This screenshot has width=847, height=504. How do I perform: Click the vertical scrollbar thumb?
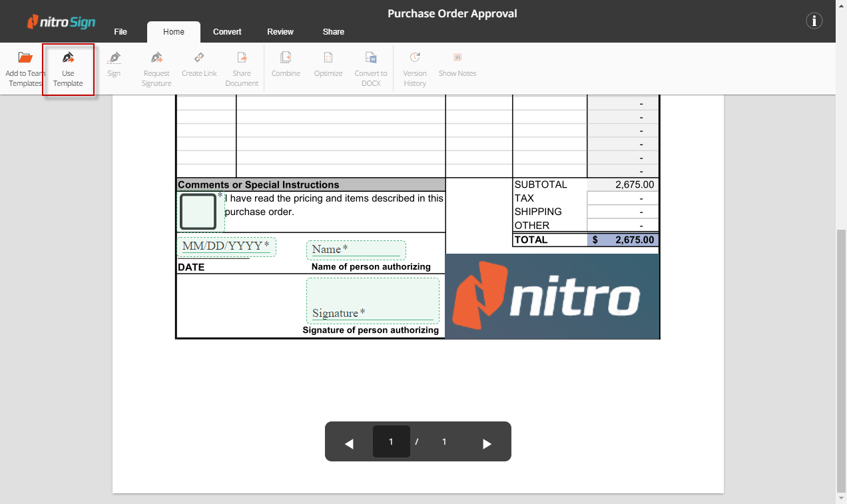[x=841, y=360]
